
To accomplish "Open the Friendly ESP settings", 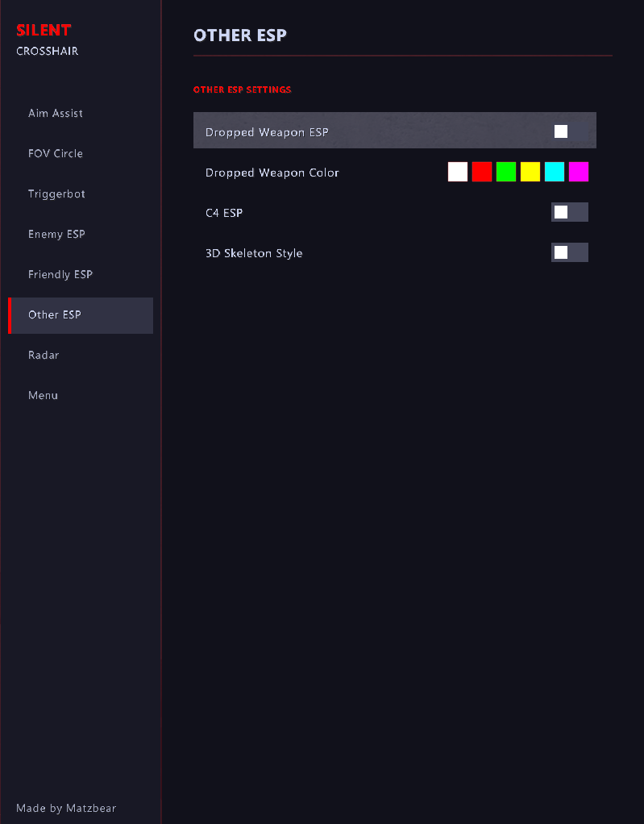I will [60, 274].
